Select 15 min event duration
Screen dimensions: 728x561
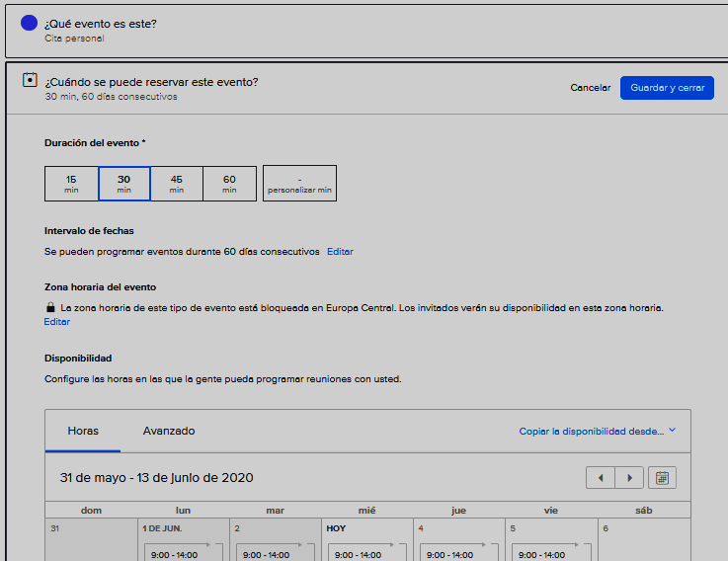coord(71,184)
